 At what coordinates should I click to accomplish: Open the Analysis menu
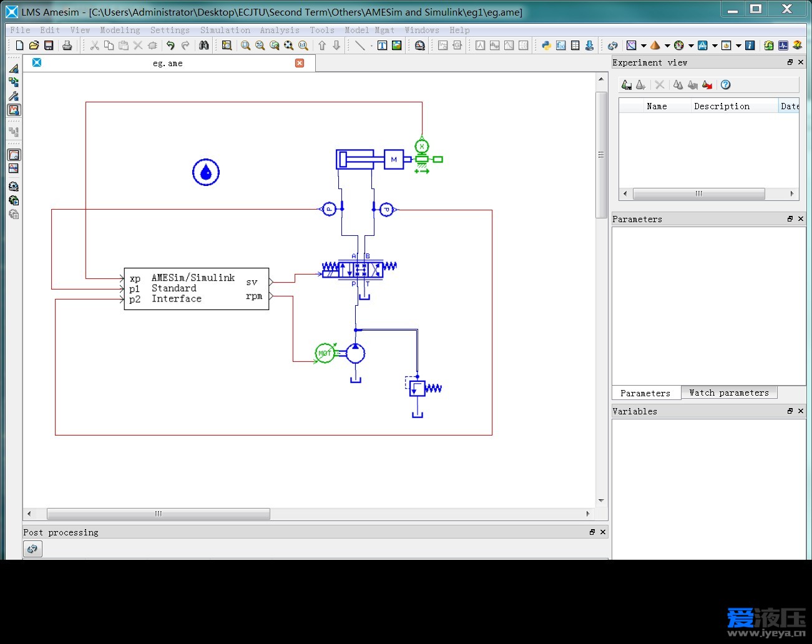click(x=280, y=30)
